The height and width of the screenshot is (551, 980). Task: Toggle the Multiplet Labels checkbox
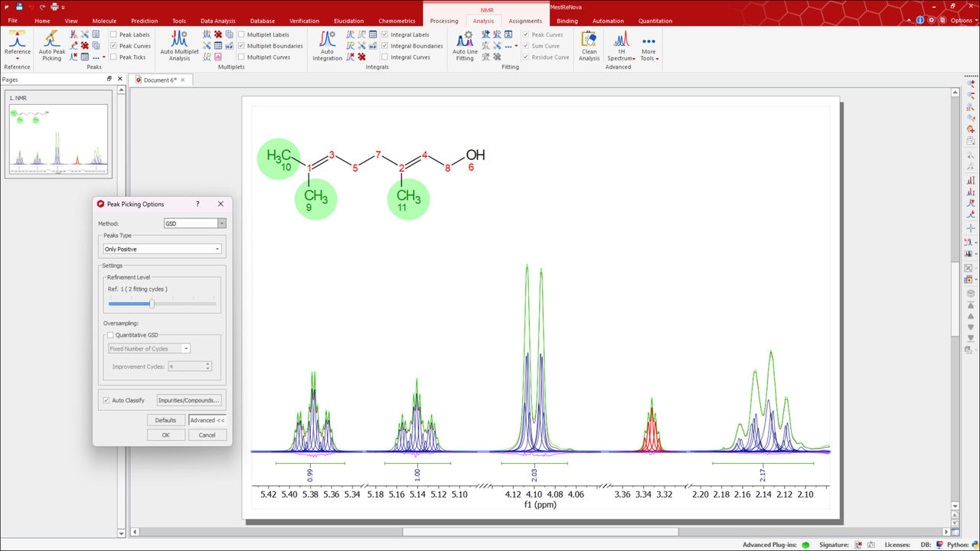[x=241, y=34]
